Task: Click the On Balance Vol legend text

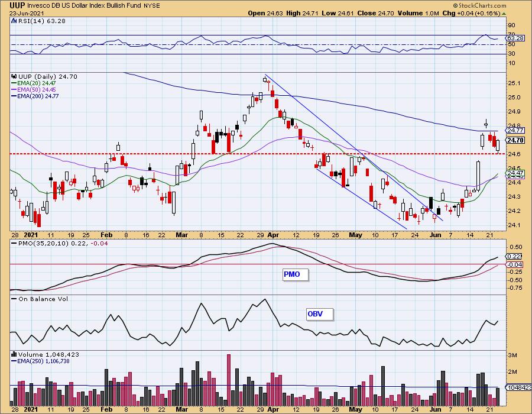Action: (x=43, y=299)
